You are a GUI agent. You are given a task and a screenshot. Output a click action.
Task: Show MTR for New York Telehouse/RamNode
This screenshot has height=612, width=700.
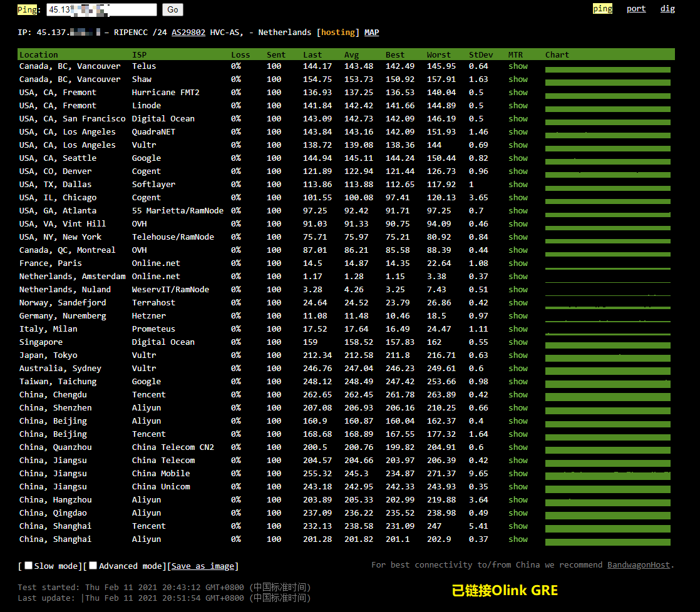click(x=518, y=237)
